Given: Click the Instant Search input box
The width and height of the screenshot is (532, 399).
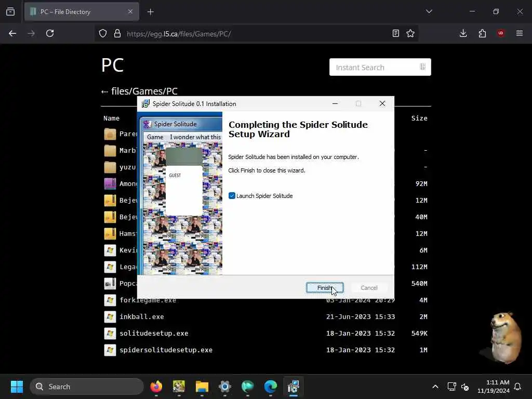Looking at the screenshot, I should point(380,67).
